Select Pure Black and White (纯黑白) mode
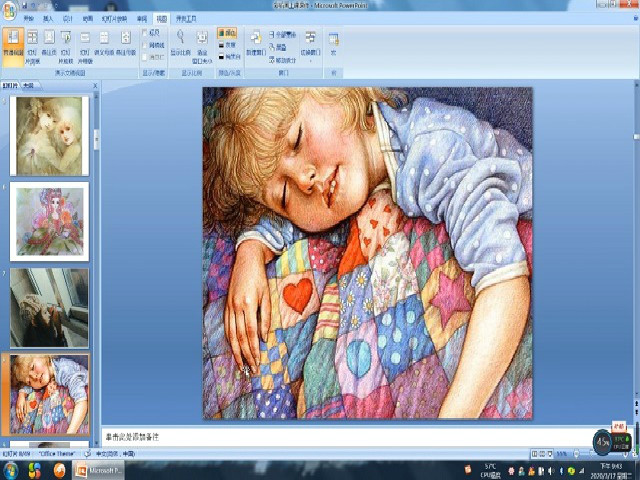The image size is (640, 480). click(229, 57)
